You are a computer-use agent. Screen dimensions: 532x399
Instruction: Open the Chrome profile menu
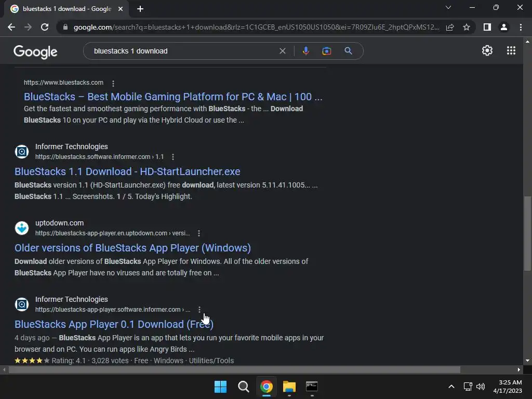(504, 27)
